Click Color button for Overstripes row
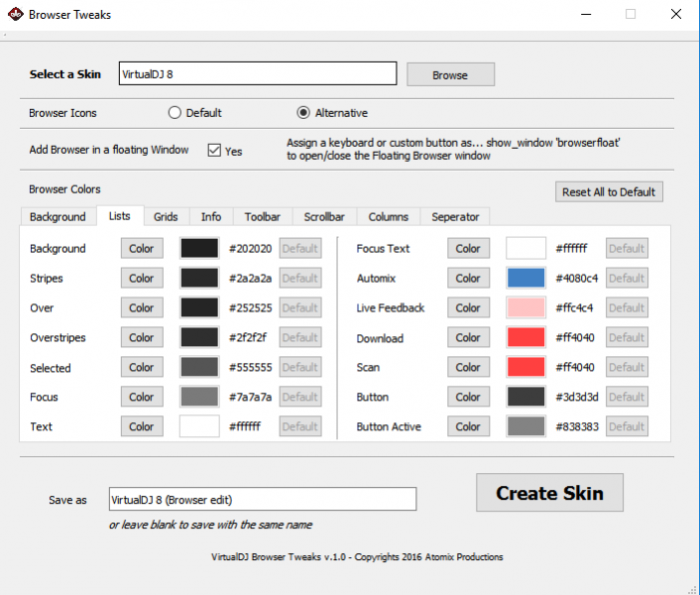Image resolution: width=700 pixels, height=595 pixels. [x=142, y=337]
